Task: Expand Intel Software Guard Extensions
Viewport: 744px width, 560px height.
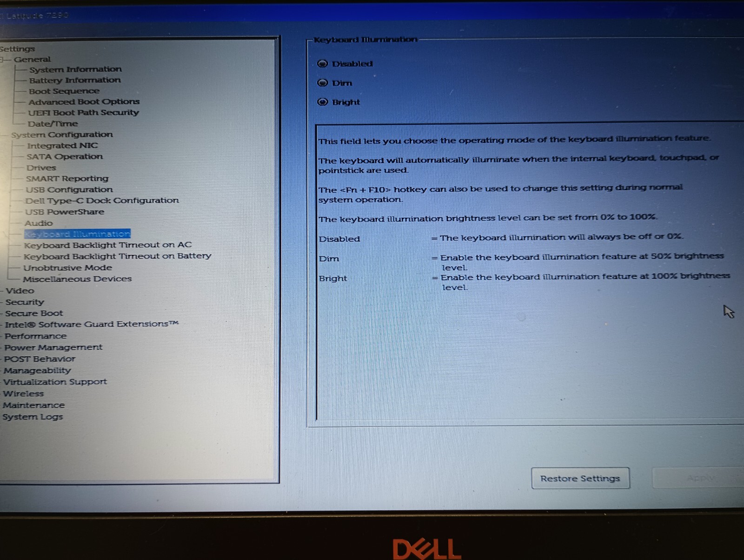Action: pyautogui.click(x=91, y=324)
